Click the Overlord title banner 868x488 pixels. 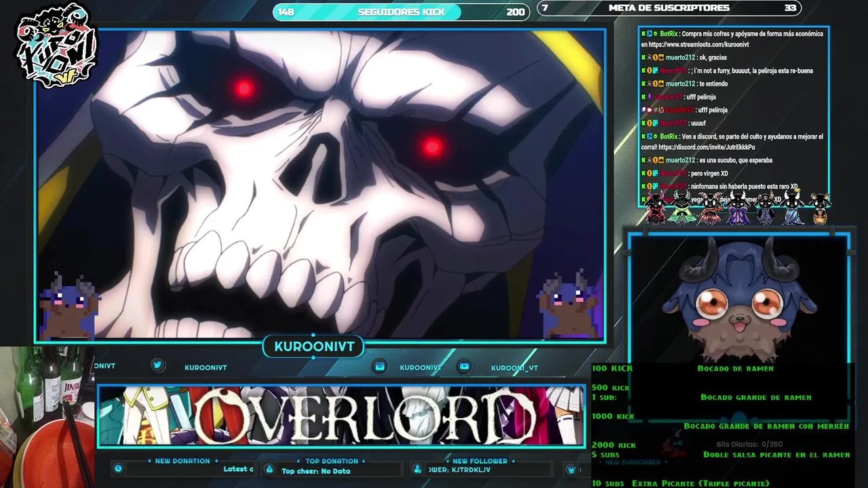(341, 416)
